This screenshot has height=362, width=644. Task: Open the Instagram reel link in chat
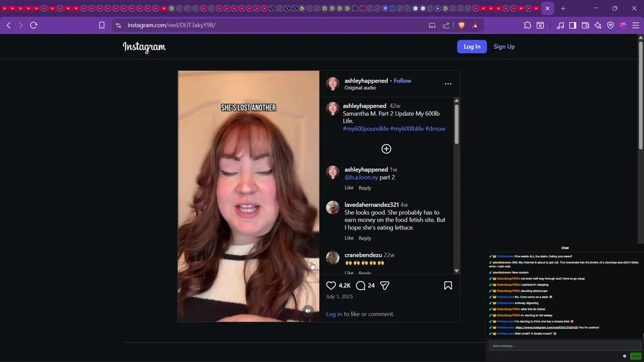(547, 328)
